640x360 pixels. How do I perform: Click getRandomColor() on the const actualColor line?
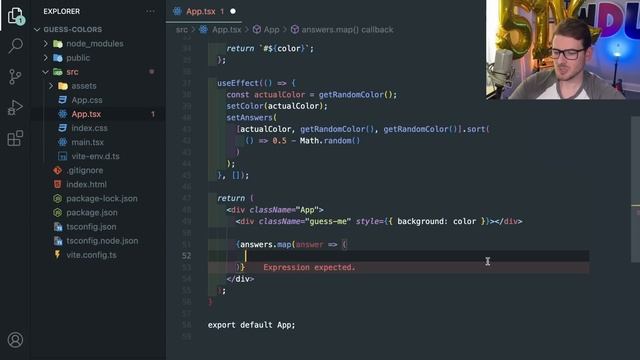(357, 95)
